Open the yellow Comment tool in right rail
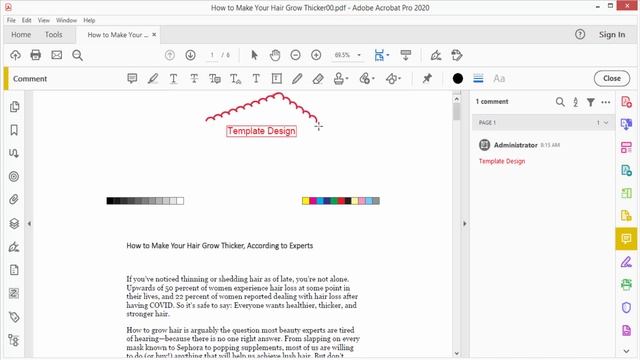The width and height of the screenshot is (640, 360). pos(626,238)
